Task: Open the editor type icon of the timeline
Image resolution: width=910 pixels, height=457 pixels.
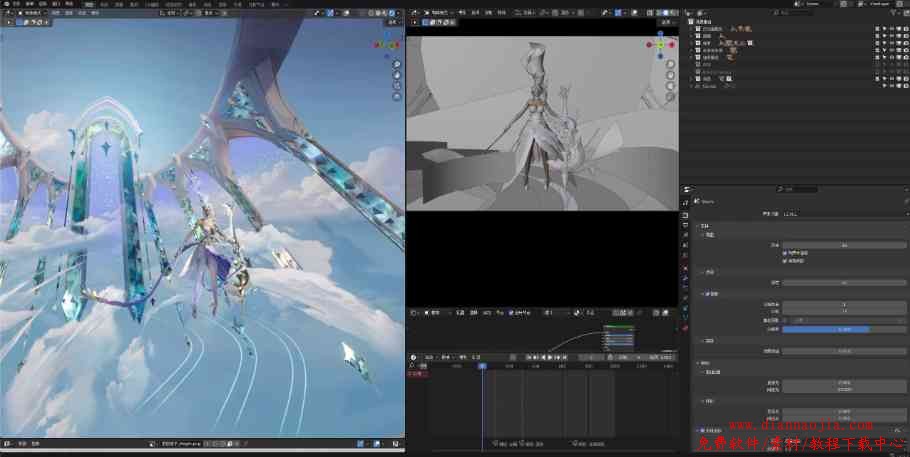Action: tap(414, 357)
